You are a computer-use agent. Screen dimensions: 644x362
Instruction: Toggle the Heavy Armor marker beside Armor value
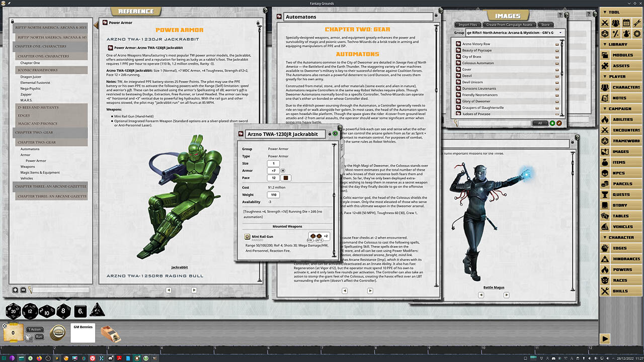coord(283,170)
